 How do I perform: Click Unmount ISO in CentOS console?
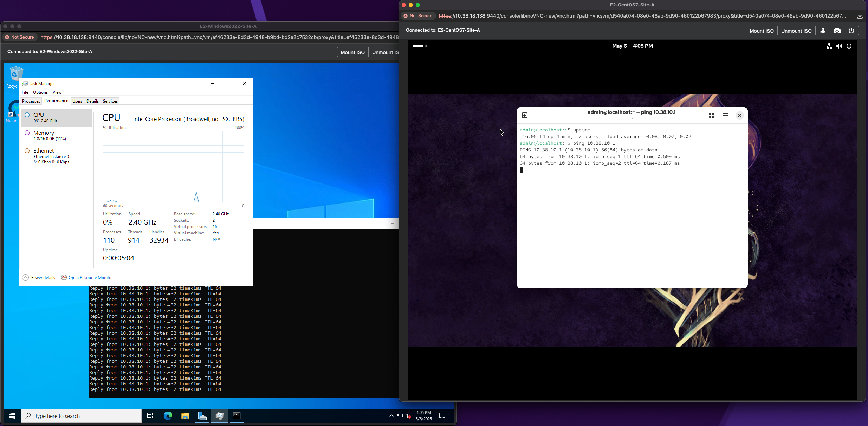[x=796, y=31]
